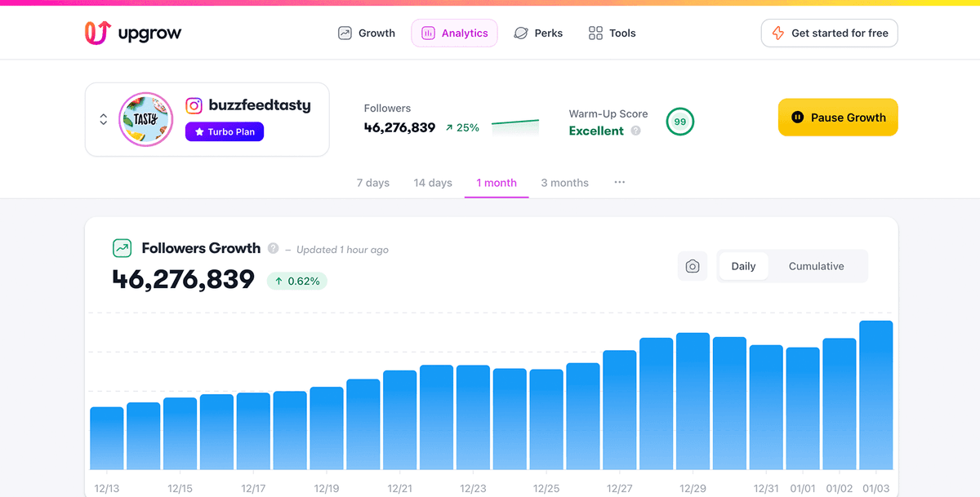Open the Followers Growth help tooltip
980x497 pixels.
tap(273, 247)
